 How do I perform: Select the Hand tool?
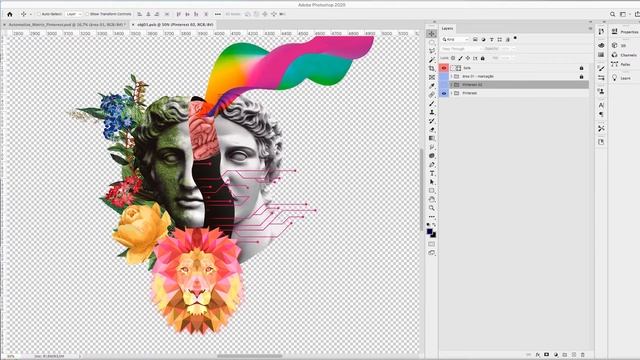(432, 200)
